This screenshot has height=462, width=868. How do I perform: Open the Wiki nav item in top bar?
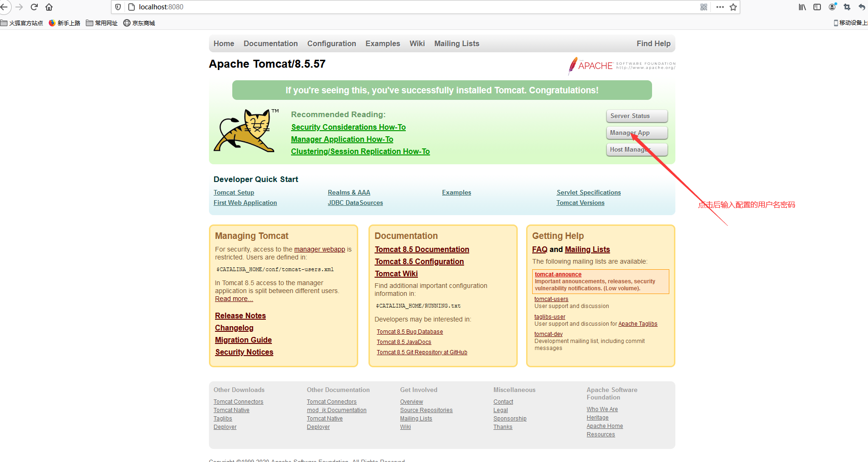click(417, 43)
